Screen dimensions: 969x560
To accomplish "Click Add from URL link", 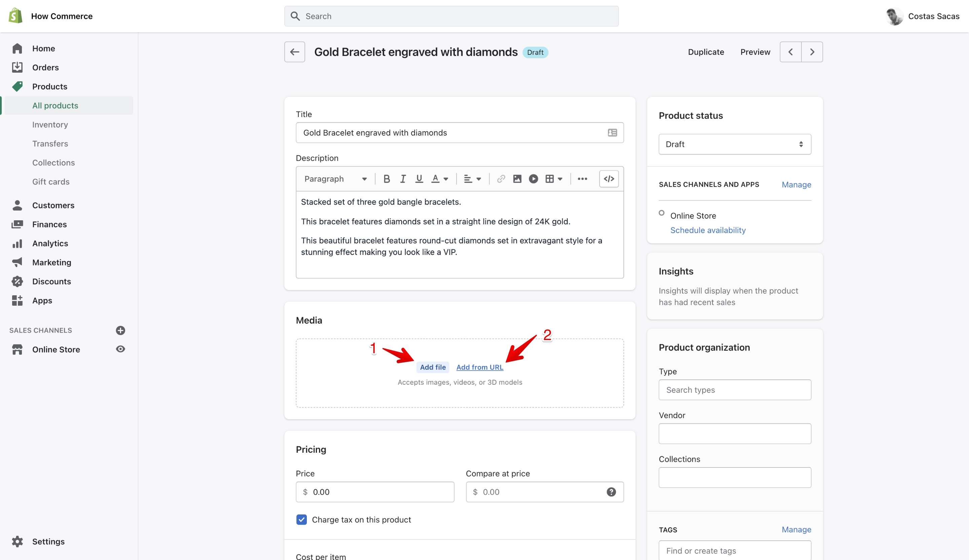I will click(479, 367).
